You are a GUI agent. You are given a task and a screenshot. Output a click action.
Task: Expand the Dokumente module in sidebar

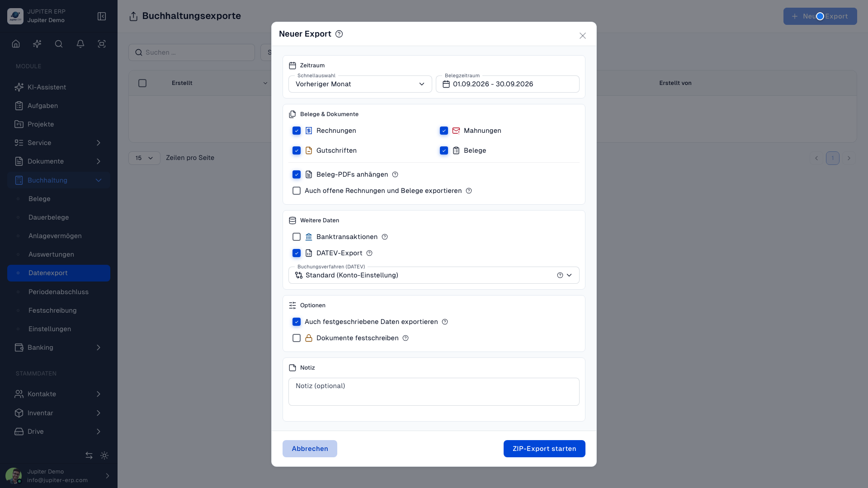tap(59, 161)
